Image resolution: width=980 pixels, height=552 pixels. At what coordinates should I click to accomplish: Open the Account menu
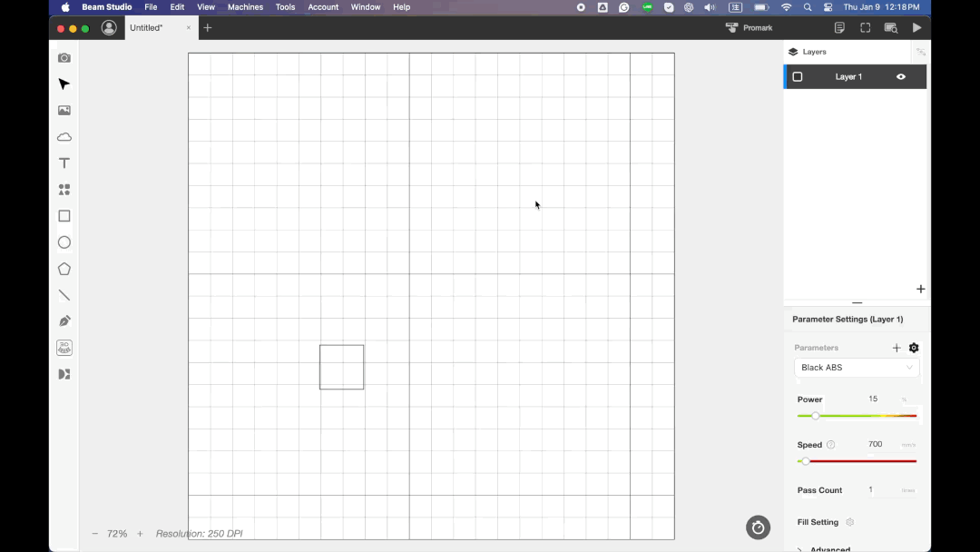[323, 7]
